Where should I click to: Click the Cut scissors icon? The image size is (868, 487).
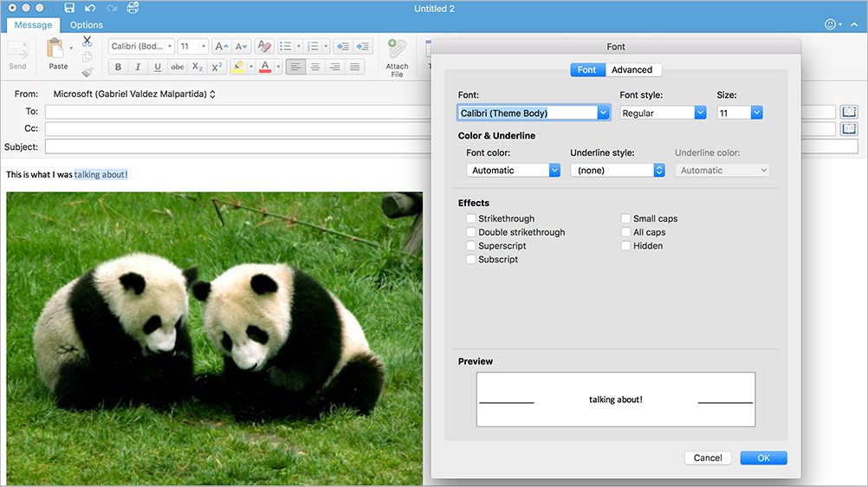(x=87, y=41)
